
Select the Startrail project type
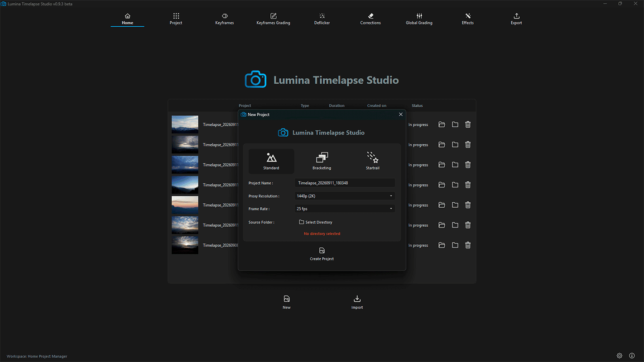(x=373, y=161)
